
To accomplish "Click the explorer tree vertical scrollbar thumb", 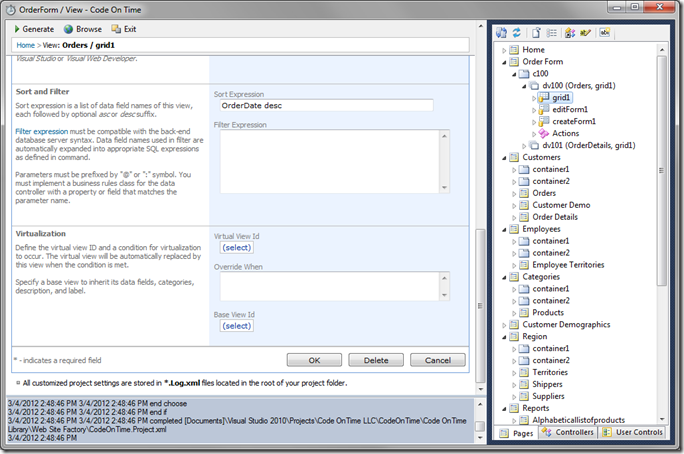I will (662, 171).
